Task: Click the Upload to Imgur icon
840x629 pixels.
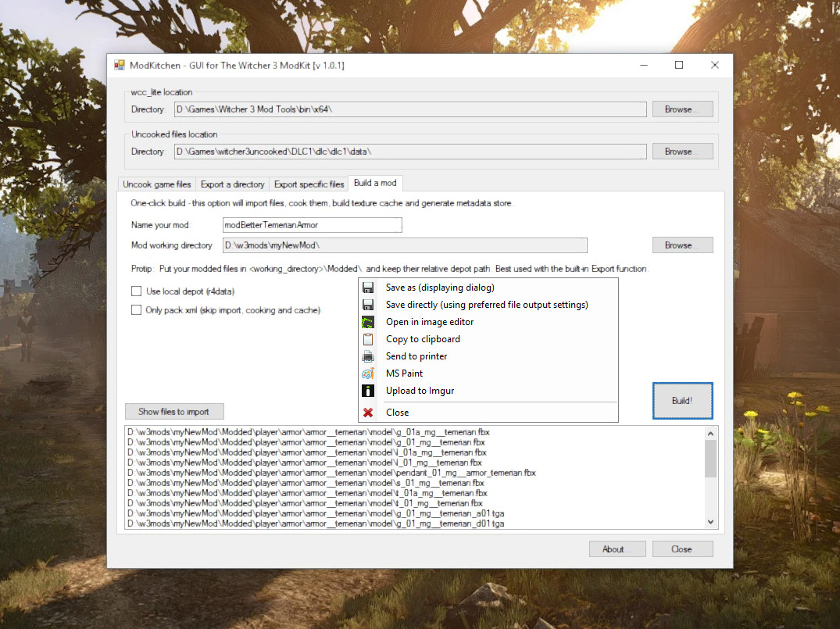Action: point(368,391)
